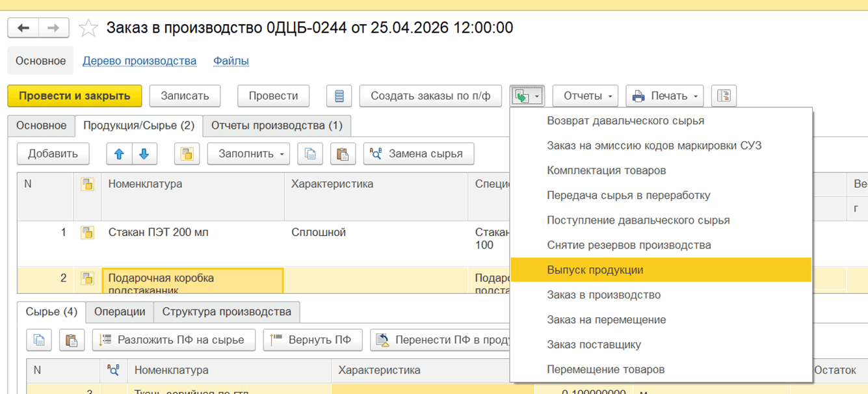Select Выпуск продукции from the menu
Image resolution: width=868 pixels, height=394 pixels.
pos(595,270)
